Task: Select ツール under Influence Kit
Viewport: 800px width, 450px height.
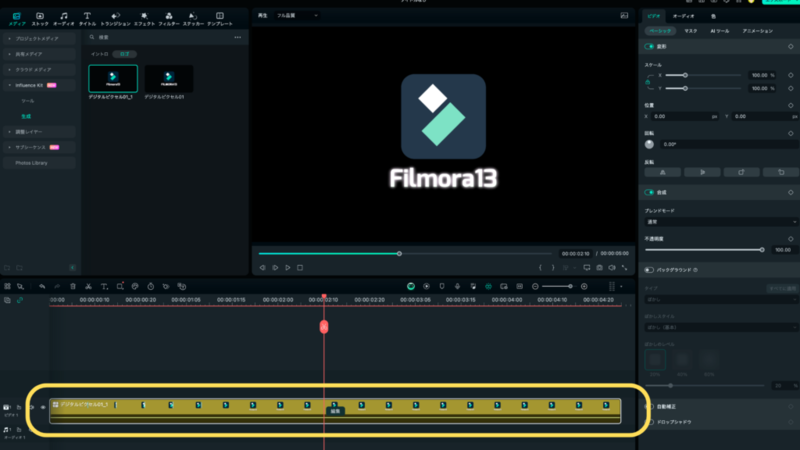Action: [x=28, y=101]
